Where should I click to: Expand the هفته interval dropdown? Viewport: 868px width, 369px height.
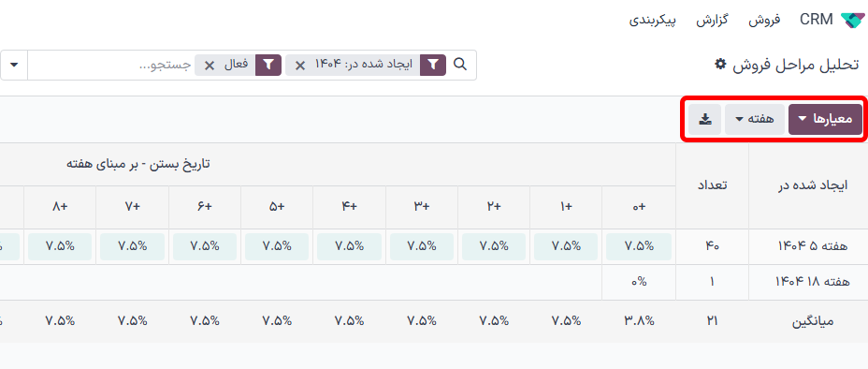[755, 119]
